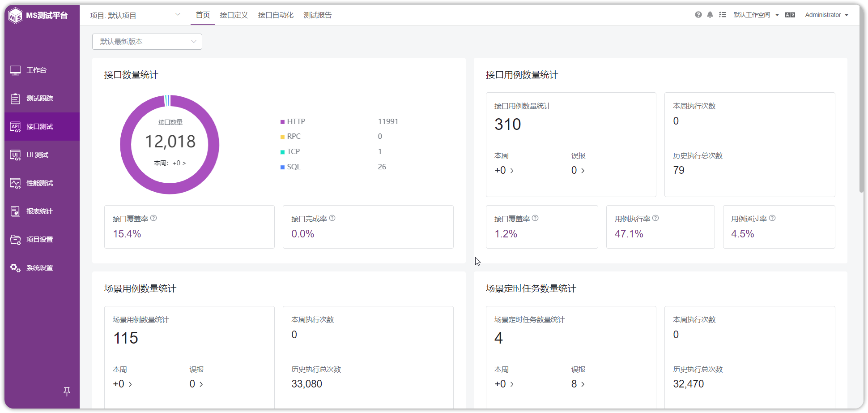Open the task list icon in the header
Image resolution: width=868 pixels, height=413 pixels.
pos(723,15)
